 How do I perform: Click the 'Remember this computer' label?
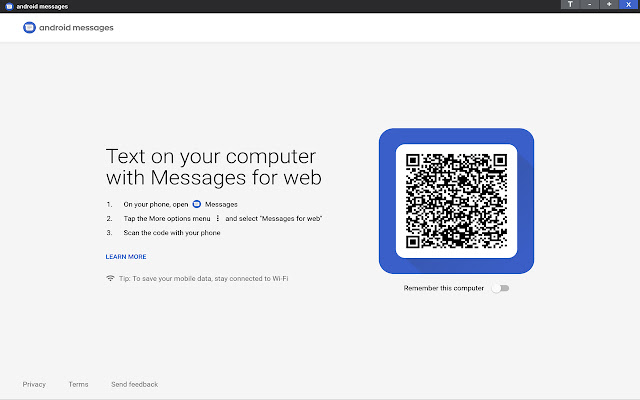pos(444,288)
